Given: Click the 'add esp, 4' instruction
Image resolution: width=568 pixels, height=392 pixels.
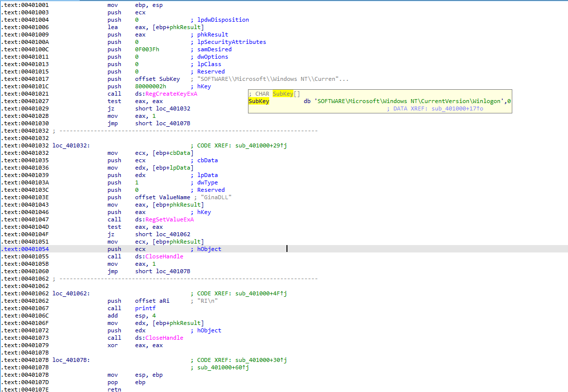Looking at the screenshot, I should click(132, 316).
